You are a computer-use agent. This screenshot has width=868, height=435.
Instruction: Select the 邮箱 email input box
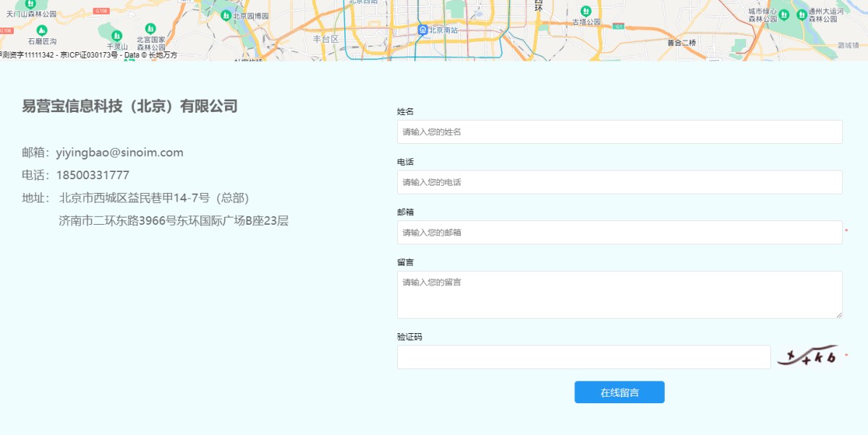point(619,233)
